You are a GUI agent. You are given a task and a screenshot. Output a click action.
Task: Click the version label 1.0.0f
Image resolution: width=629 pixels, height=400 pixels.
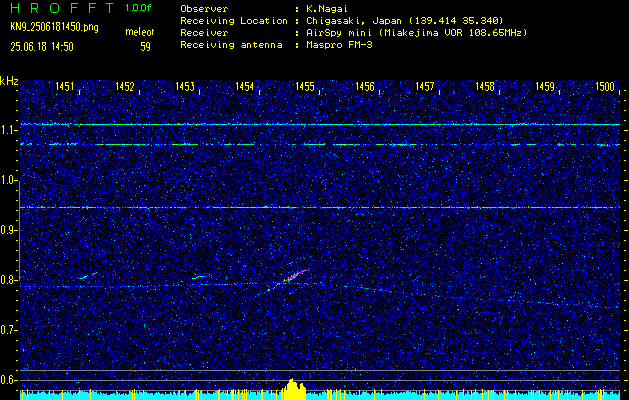(x=138, y=8)
